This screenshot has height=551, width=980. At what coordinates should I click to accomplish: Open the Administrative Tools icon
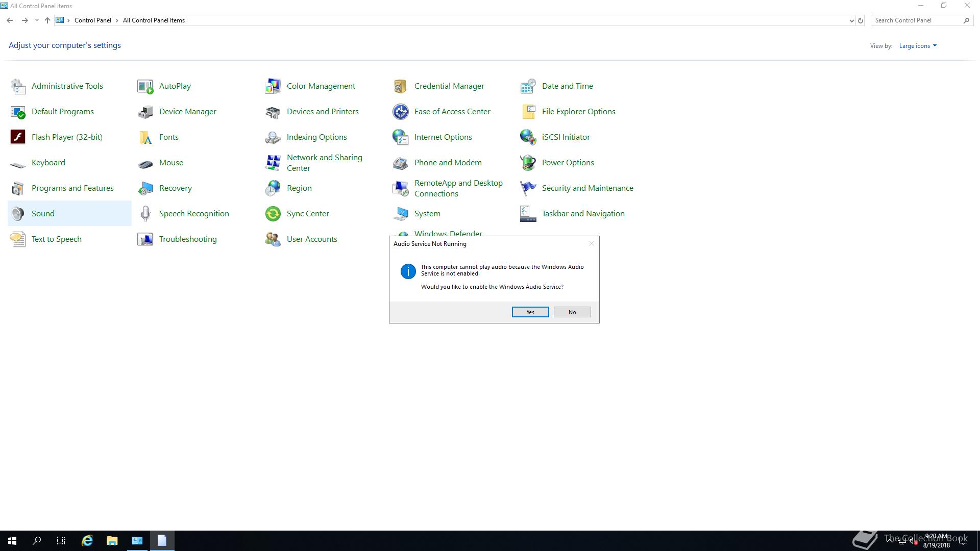pos(18,86)
